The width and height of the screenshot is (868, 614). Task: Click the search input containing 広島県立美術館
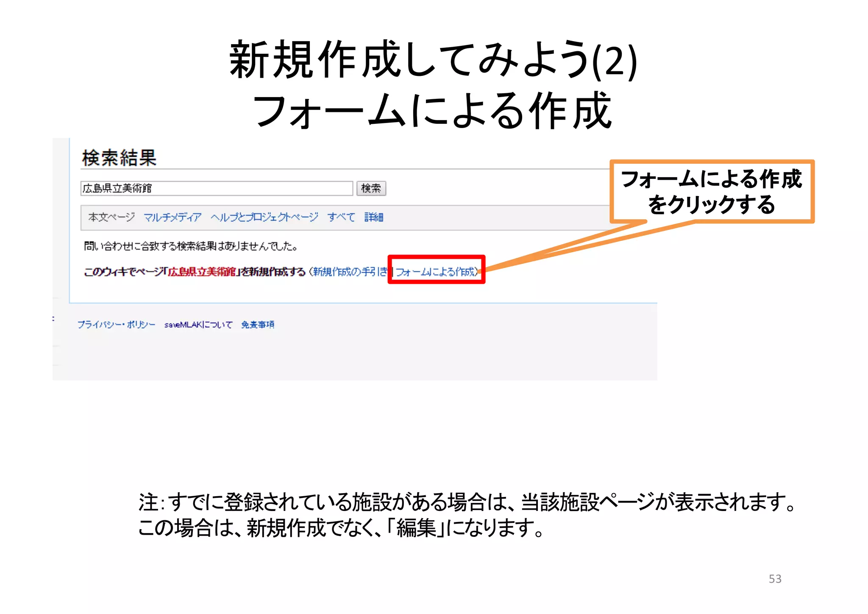(216, 188)
